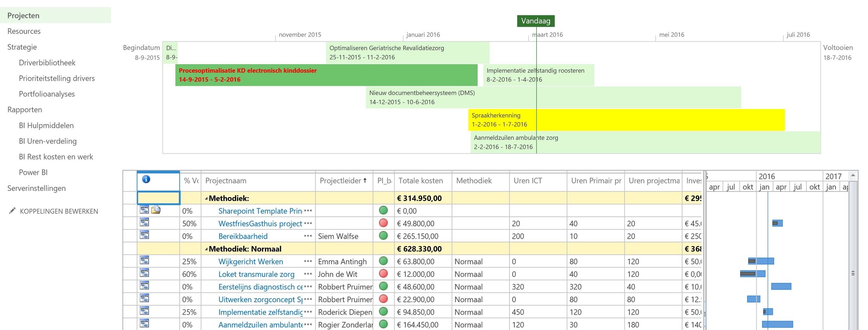Open the ellipsis menu for Sharepoint Template
Viewport: 868px width, 330px height.
pos(308,211)
